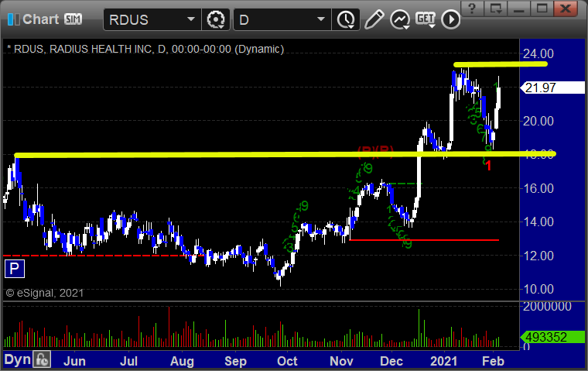Click the Oct label on time axis

pos(287,361)
